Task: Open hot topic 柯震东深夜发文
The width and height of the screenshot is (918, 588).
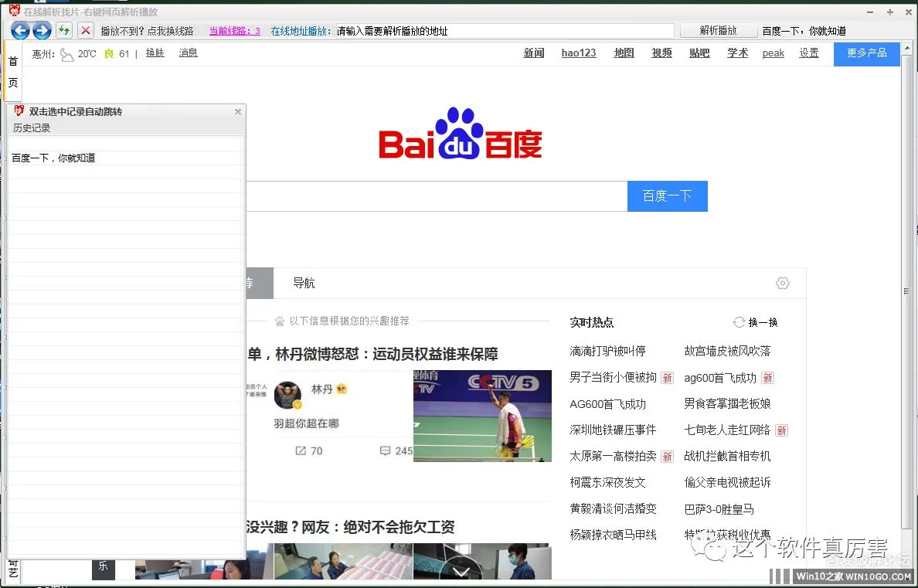Action: 607,483
